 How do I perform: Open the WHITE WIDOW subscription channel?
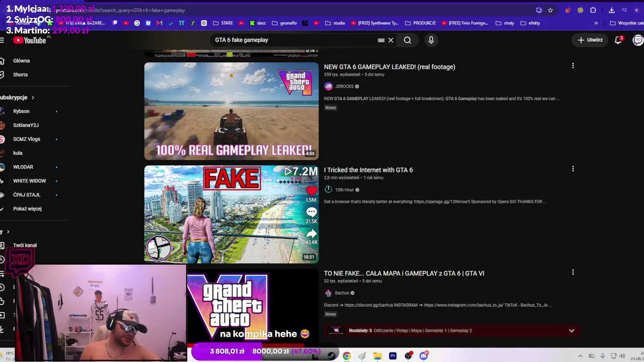click(x=29, y=181)
